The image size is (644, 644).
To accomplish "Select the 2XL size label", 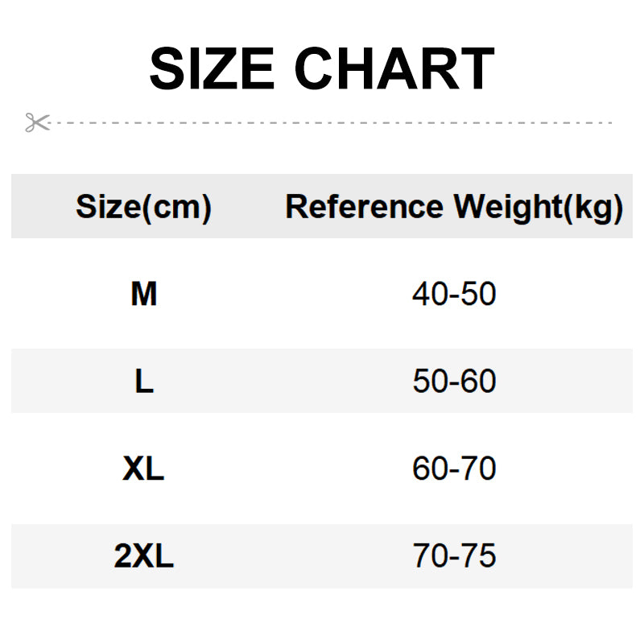I will click(143, 556).
